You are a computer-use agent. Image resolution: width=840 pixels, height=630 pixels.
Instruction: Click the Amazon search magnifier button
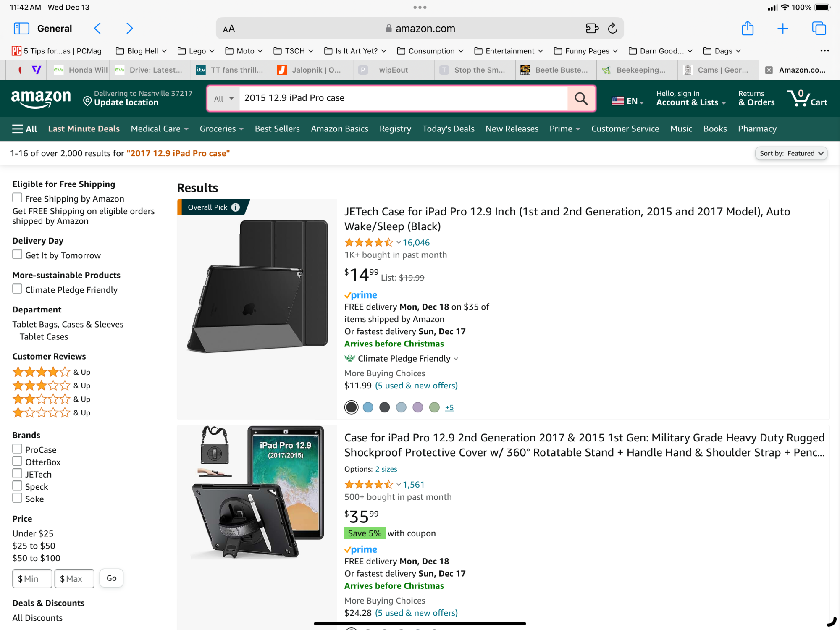pos(581,99)
